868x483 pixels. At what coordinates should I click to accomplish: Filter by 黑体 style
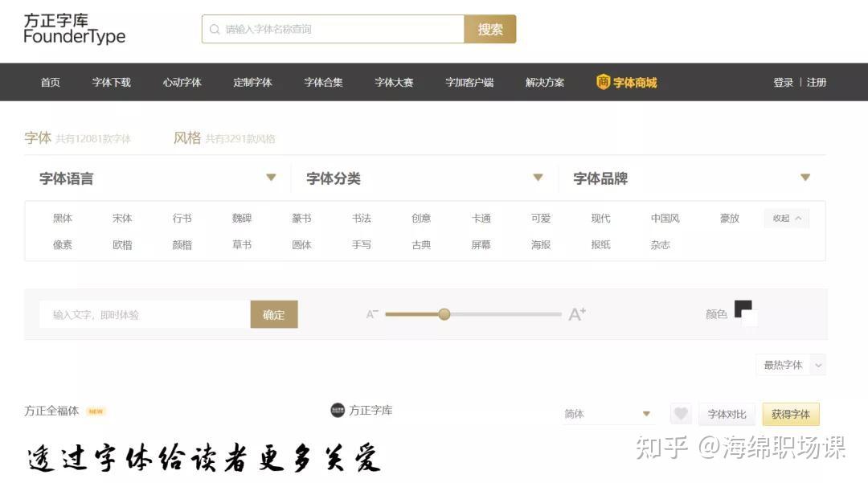tap(63, 218)
